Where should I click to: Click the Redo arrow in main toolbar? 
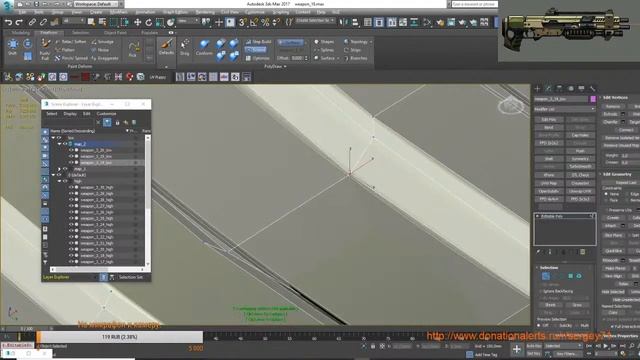click(19, 22)
